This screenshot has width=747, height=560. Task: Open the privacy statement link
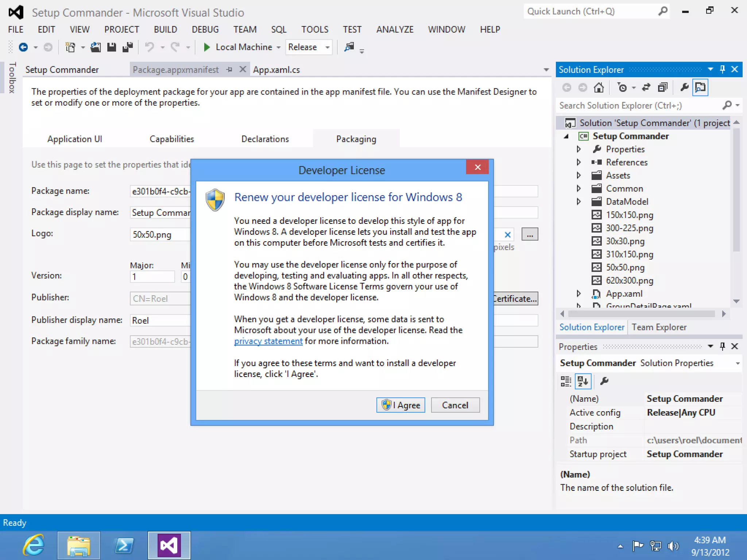pyautogui.click(x=268, y=341)
